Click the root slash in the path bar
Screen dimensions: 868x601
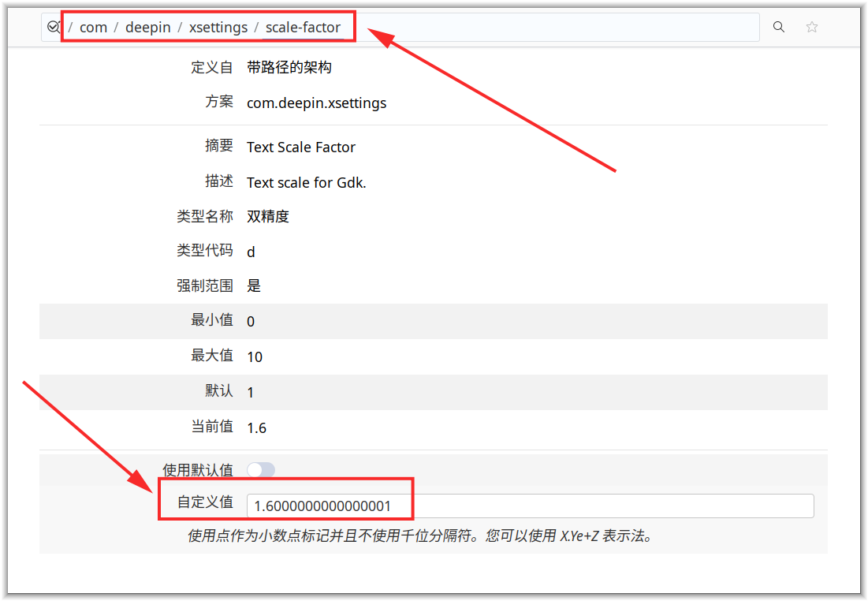click(70, 26)
